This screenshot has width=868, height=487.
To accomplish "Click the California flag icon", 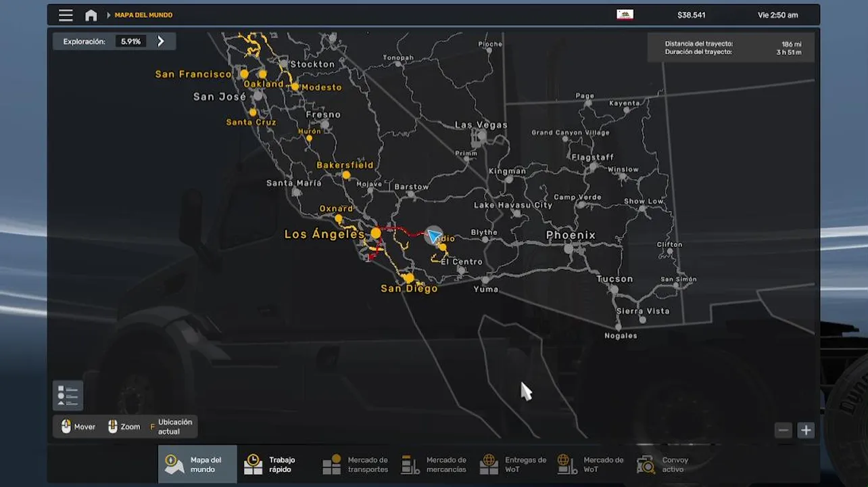I will 625,15.
